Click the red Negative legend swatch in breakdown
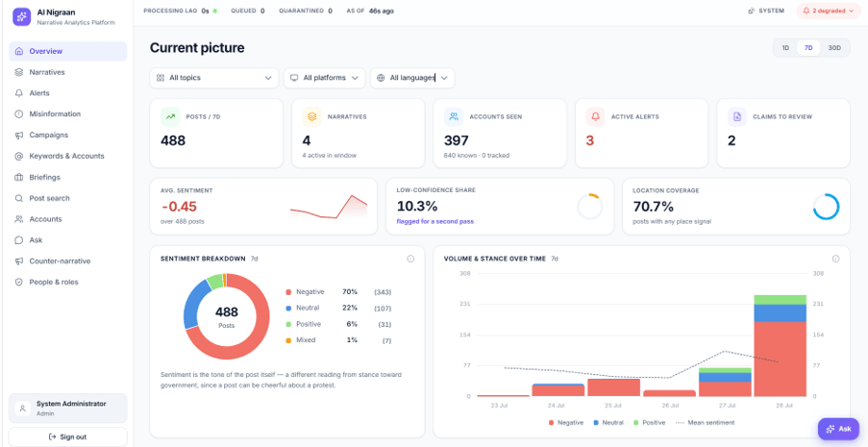The image size is (868, 447). 288,292
